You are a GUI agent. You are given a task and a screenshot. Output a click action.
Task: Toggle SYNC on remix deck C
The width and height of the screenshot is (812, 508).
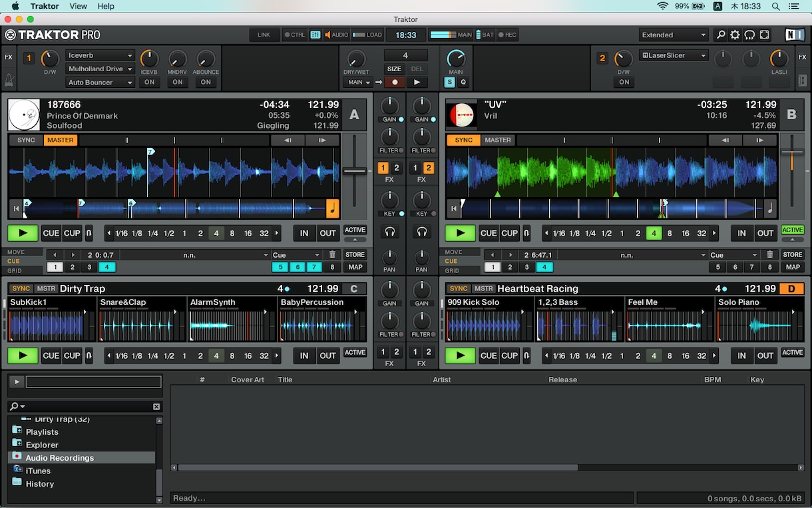tap(21, 288)
